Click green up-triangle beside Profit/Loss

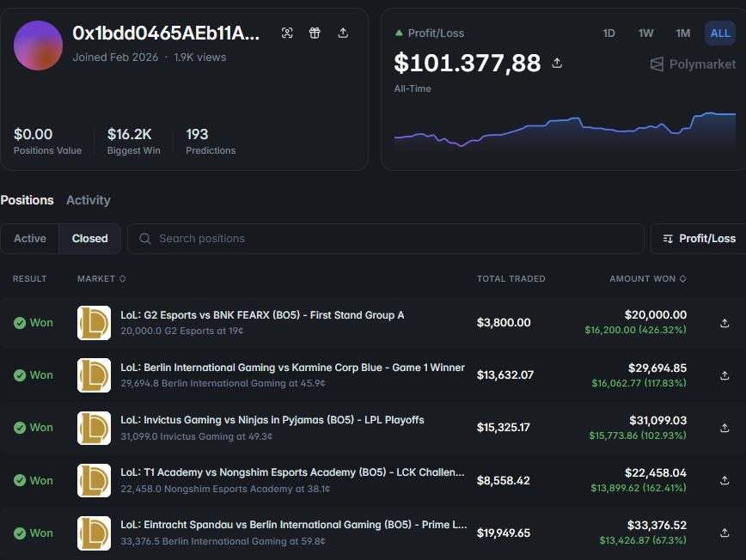coord(399,33)
